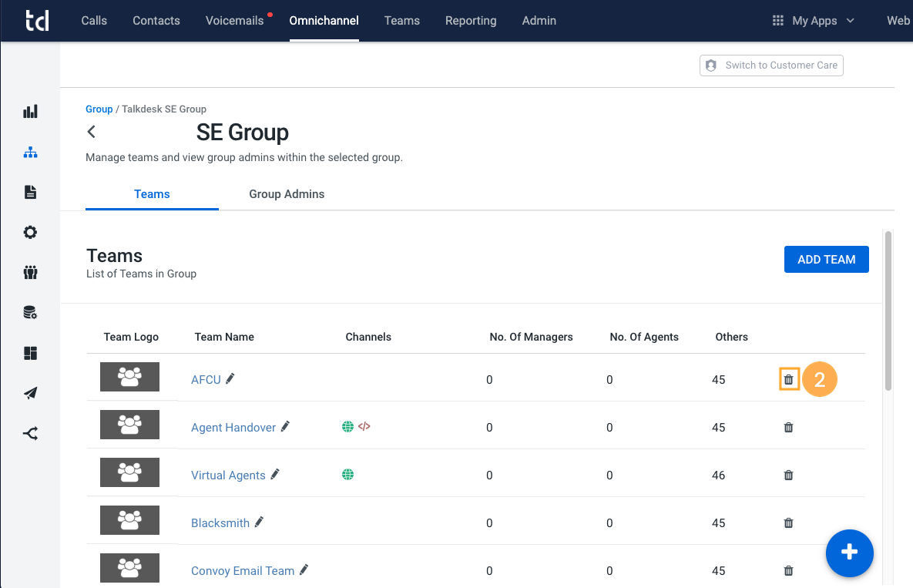Open the org hierarchy sidebar icon
The width and height of the screenshot is (913, 588).
pos(30,153)
